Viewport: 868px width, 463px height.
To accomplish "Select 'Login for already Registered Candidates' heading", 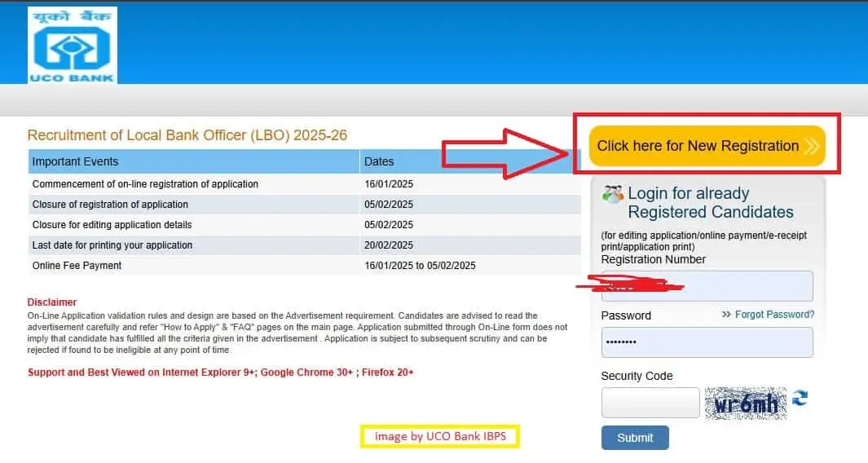I will [710, 203].
